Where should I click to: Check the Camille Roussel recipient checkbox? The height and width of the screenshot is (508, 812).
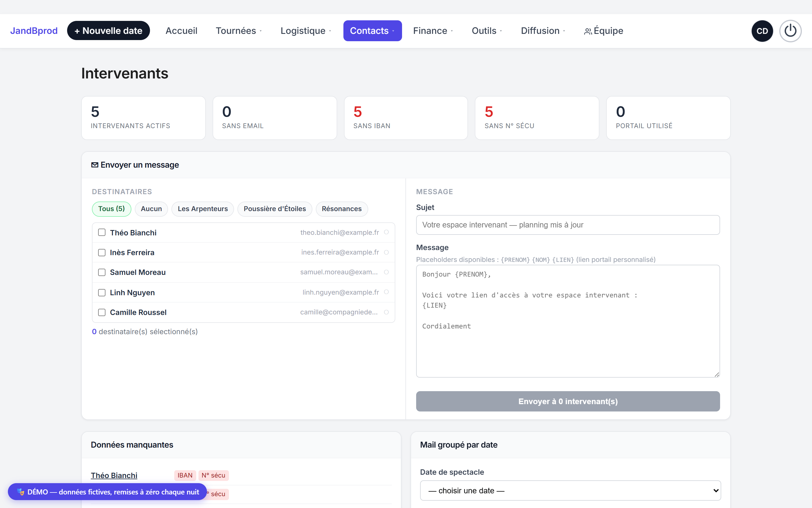pos(102,312)
